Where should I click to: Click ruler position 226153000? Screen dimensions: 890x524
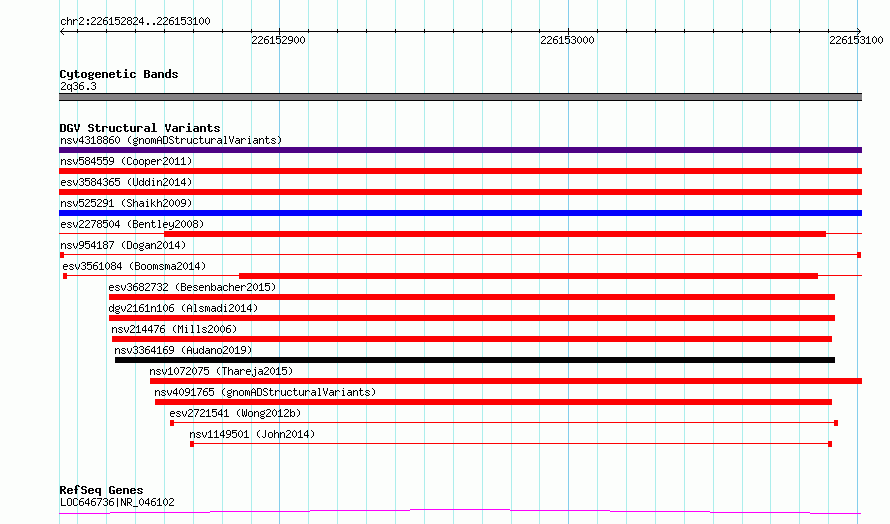(x=567, y=40)
